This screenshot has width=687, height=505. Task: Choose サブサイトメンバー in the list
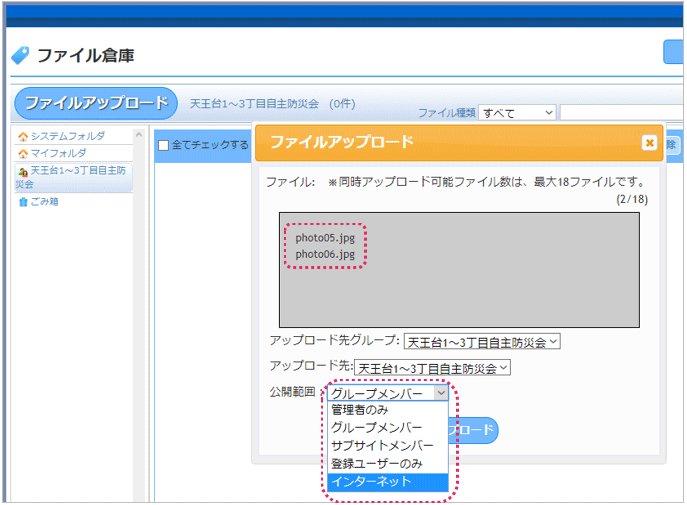pyautogui.click(x=382, y=446)
